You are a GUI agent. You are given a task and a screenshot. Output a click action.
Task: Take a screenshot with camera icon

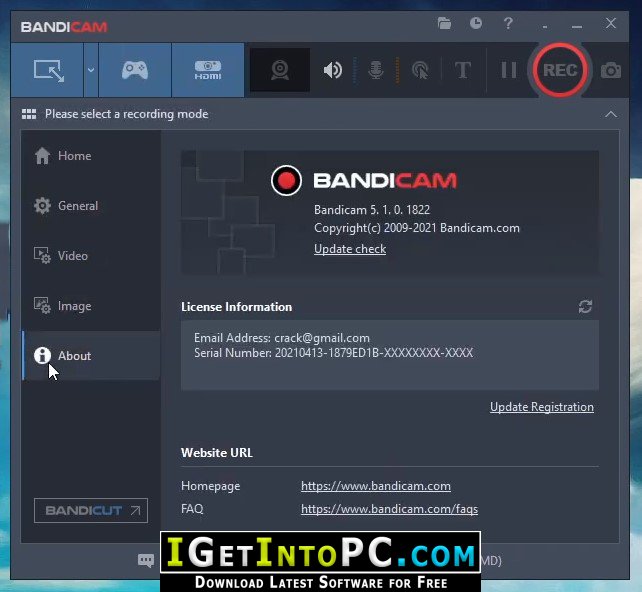(610, 70)
